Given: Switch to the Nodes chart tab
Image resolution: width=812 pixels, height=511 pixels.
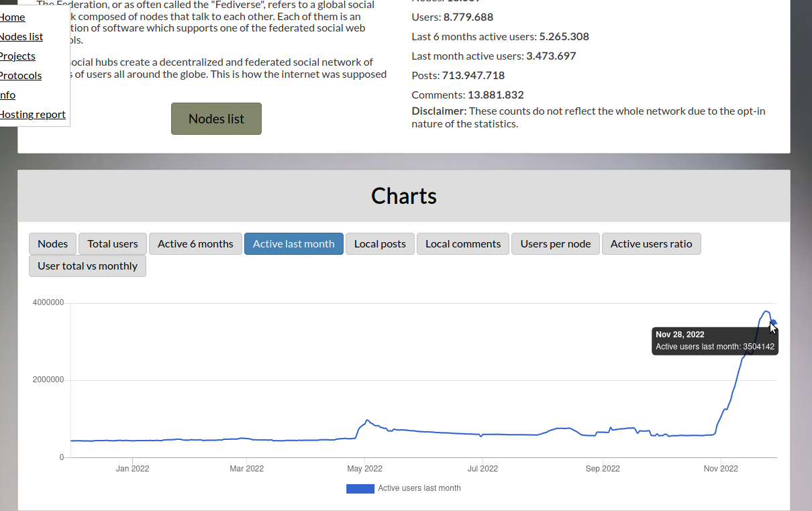Looking at the screenshot, I should pyautogui.click(x=52, y=244).
